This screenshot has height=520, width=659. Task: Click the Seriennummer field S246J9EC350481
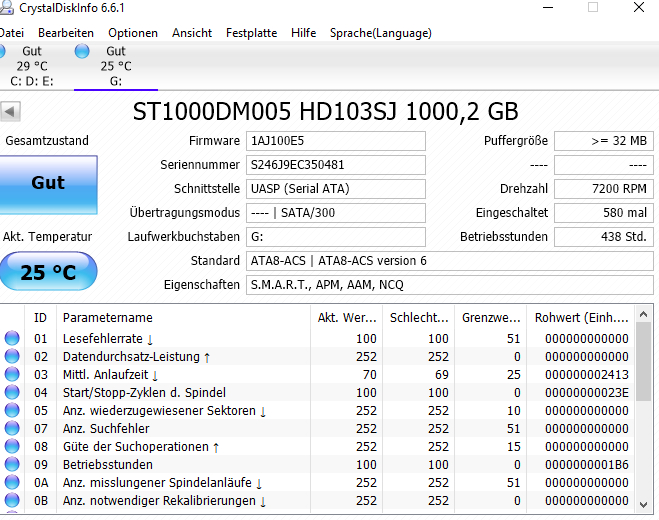coord(335,165)
